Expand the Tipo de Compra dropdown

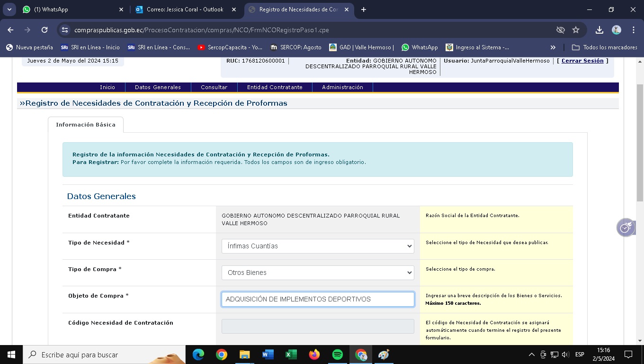(318, 273)
